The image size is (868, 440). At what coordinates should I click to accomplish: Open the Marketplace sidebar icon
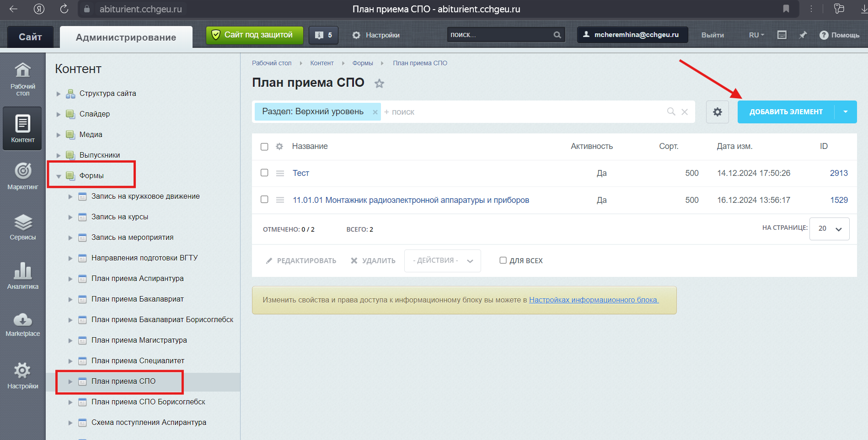[23, 324]
